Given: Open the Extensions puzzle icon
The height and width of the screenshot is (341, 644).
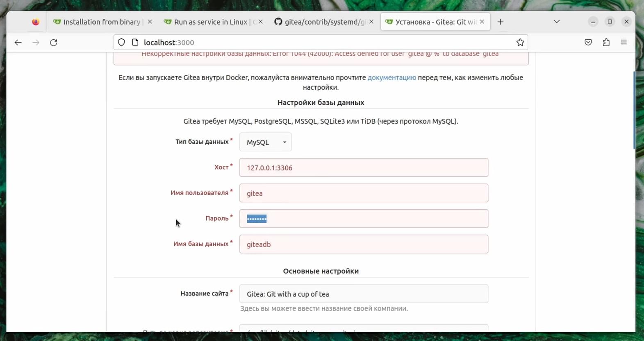Looking at the screenshot, I should coord(606,43).
